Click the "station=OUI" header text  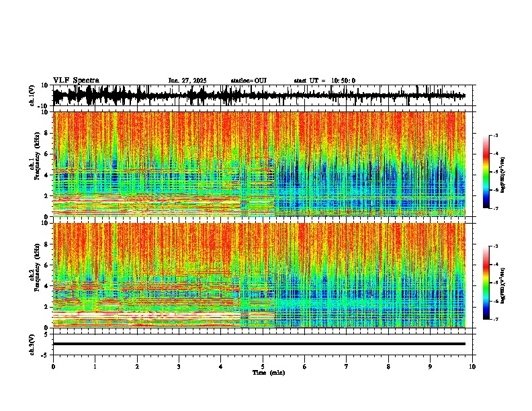pyautogui.click(x=249, y=81)
